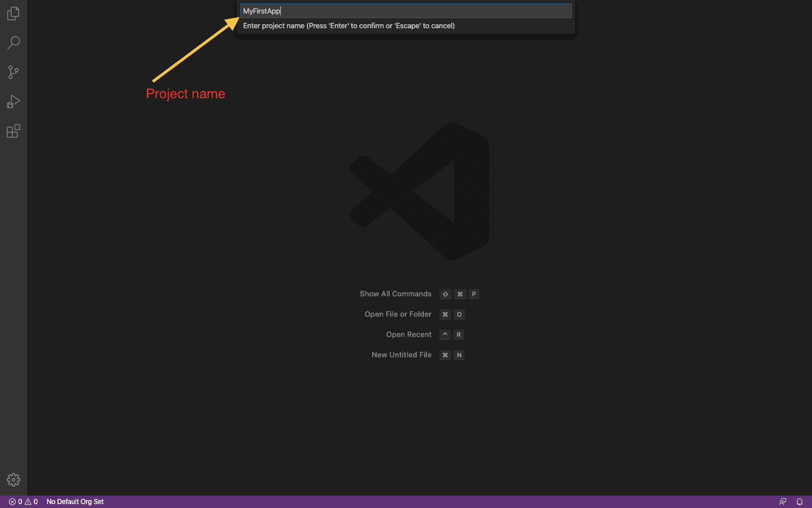The image size is (812, 508).
Task: Open notifications bell in status bar
Action: (x=800, y=501)
